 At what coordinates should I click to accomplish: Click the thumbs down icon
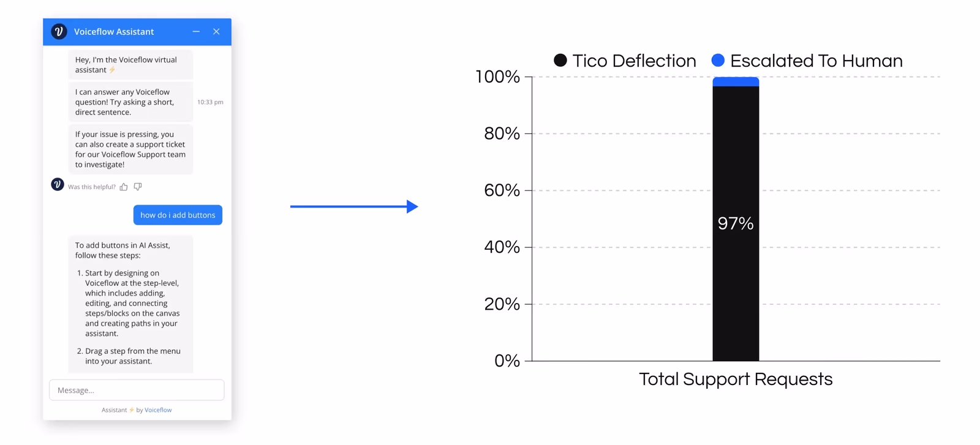click(x=138, y=187)
